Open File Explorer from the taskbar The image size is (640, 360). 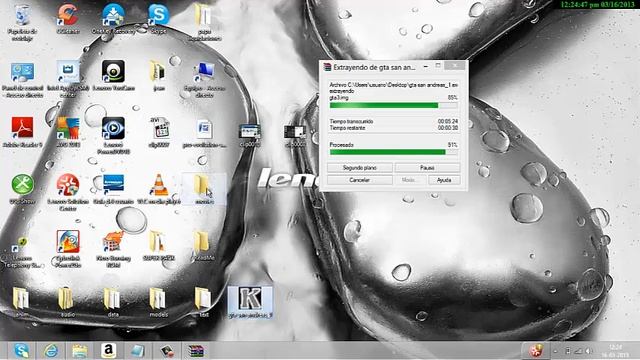80,351
